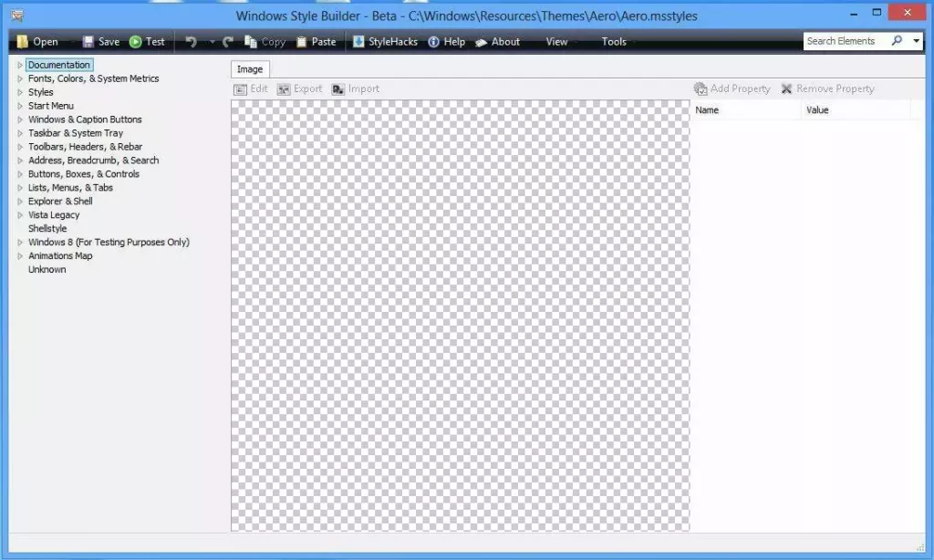Click the Add Property button
Viewport: 934px width, 560px height.
pyautogui.click(x=732, y=88)
